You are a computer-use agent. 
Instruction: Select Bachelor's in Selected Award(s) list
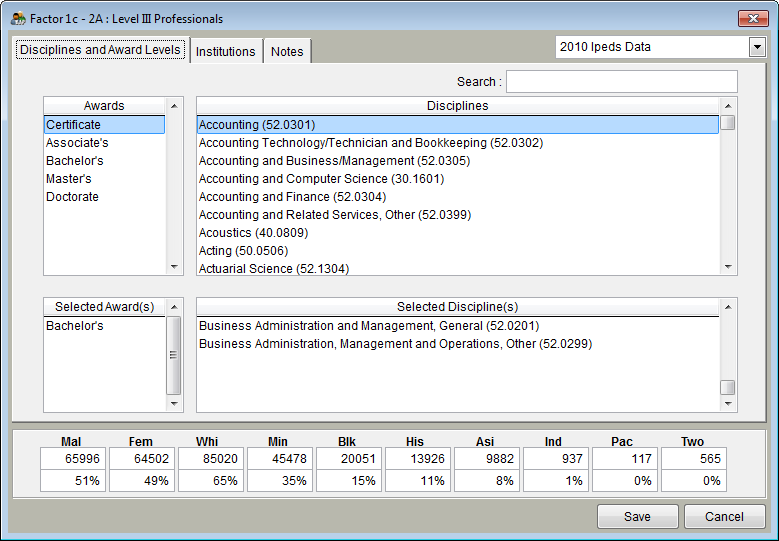pyautogui.click(x=104, y=325)
